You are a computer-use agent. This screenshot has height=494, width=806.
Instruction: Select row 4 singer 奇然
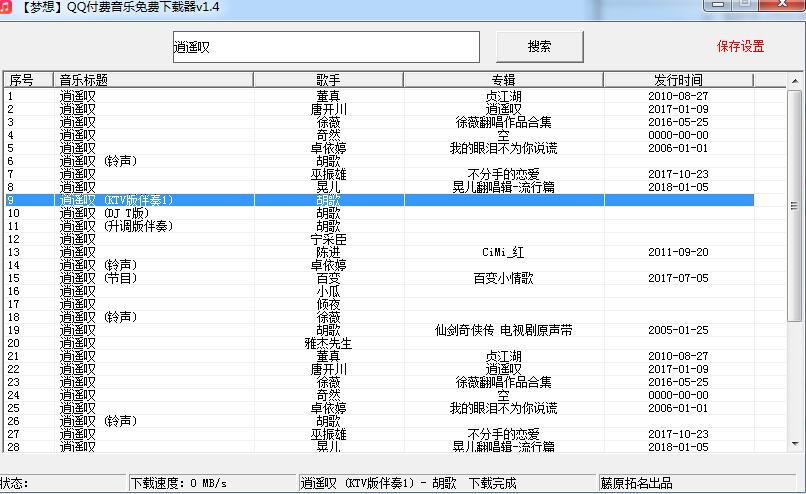click(328, 135)
